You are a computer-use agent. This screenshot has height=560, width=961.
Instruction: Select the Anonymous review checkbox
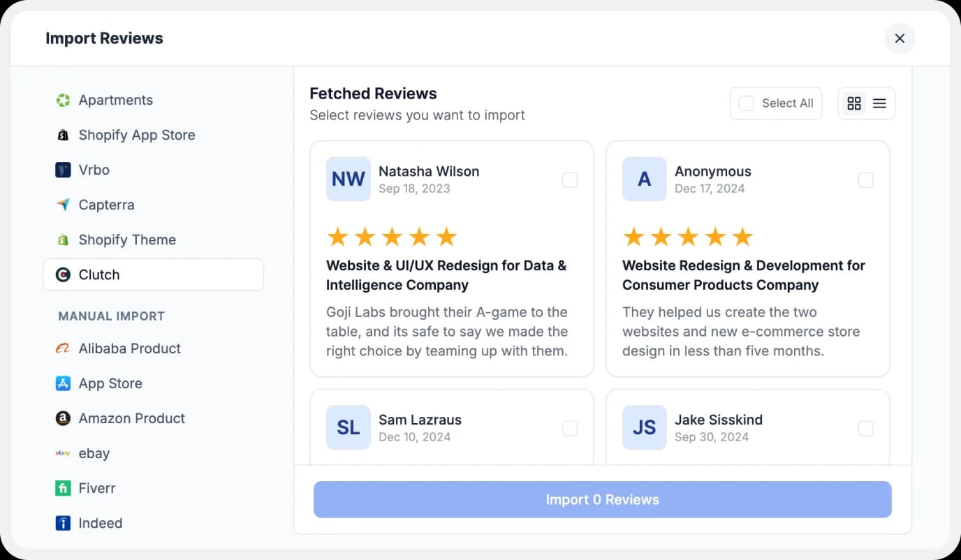click(865, 180)
